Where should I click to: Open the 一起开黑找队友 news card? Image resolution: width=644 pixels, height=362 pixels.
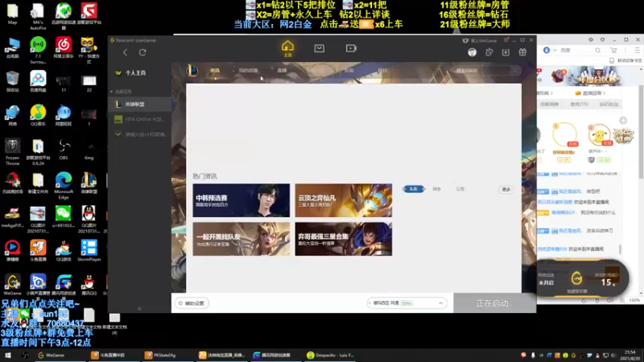[241, 239]
